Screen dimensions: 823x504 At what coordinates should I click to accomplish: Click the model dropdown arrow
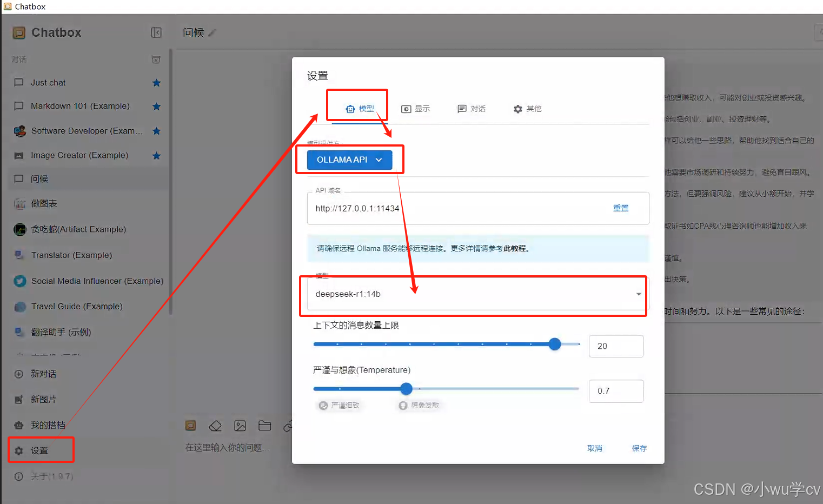point(639,294)
